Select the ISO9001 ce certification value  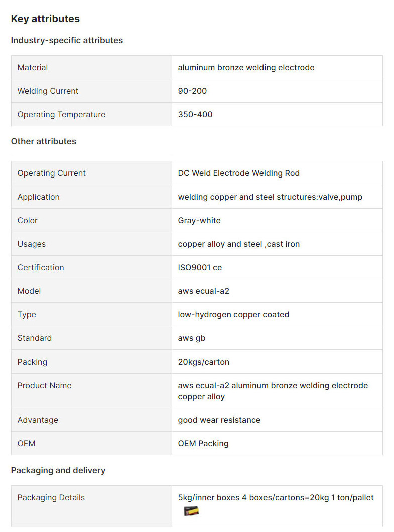tap(200, 267)
